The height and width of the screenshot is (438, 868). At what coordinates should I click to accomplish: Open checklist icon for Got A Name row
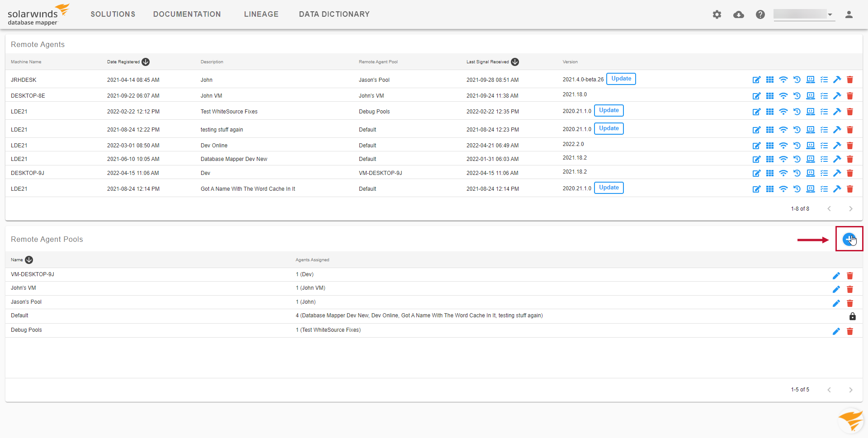click(824, 189)
